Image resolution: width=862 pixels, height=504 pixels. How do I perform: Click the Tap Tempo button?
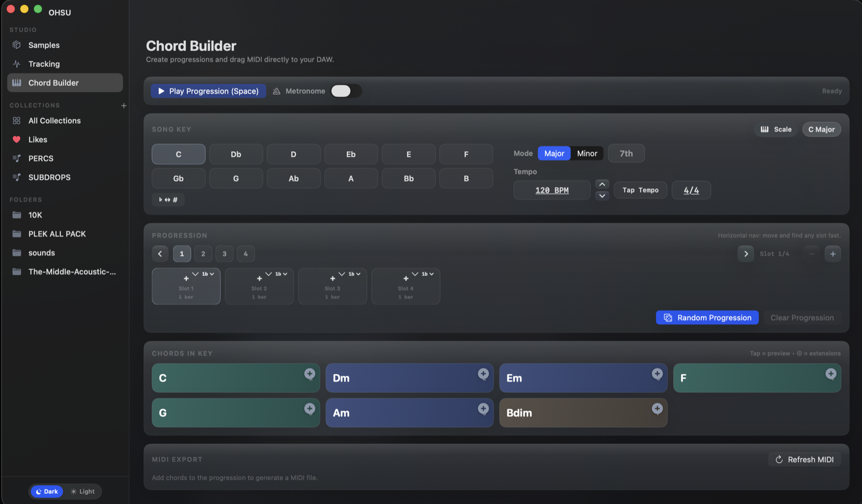pos(640,190)
